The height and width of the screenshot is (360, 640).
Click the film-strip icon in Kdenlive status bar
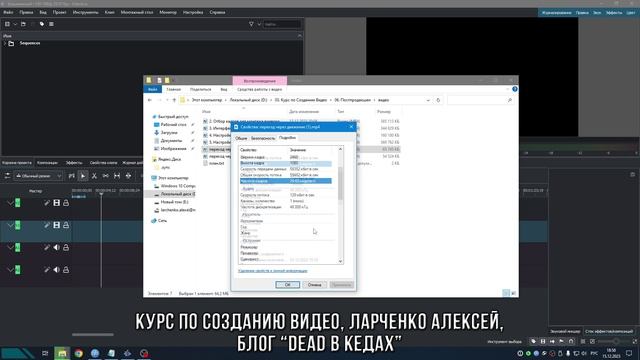coord(543,342)
